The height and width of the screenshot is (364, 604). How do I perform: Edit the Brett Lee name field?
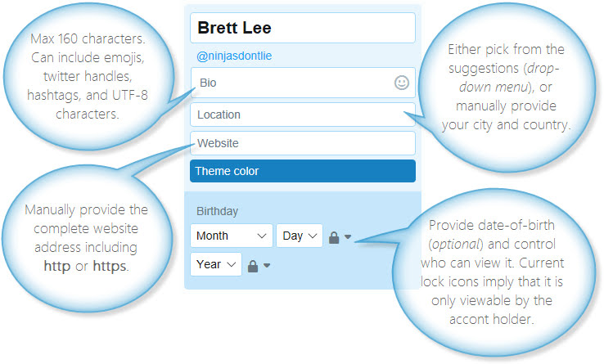(303, 28)
